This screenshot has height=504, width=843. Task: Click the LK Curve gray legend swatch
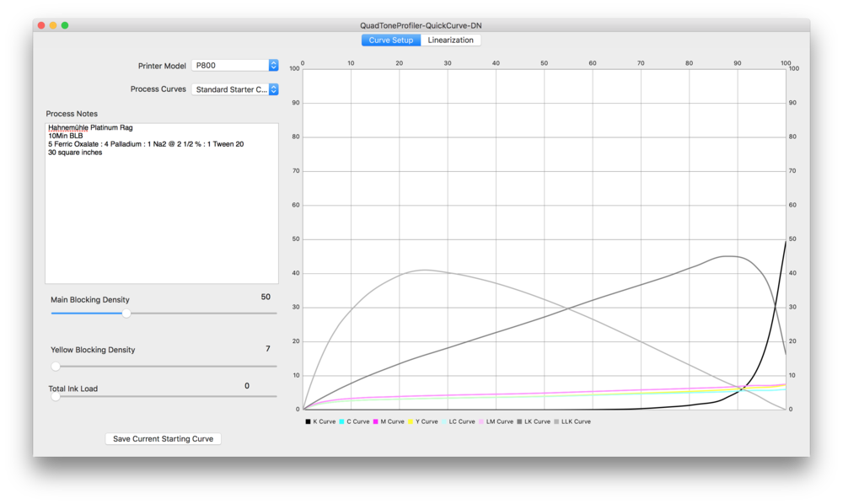520,421
